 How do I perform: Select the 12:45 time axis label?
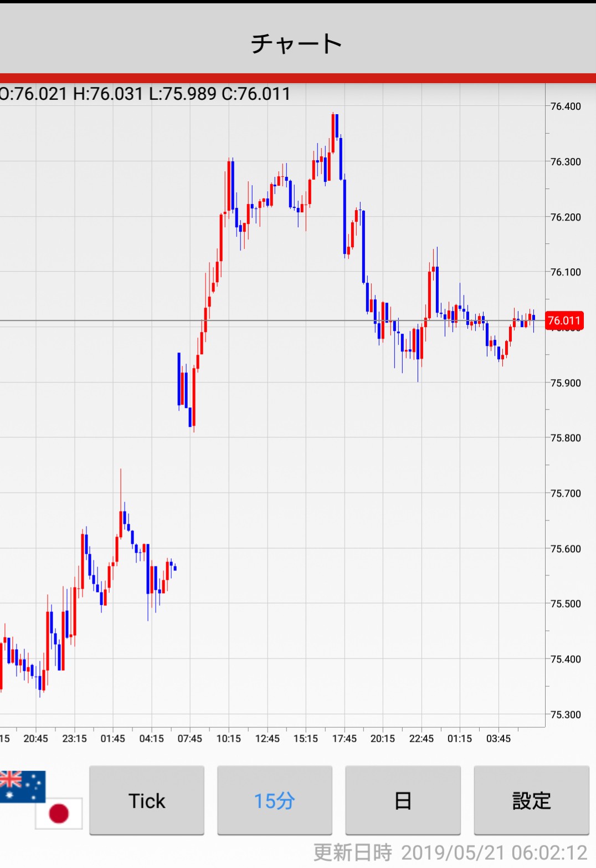click(x=267, y=738)
